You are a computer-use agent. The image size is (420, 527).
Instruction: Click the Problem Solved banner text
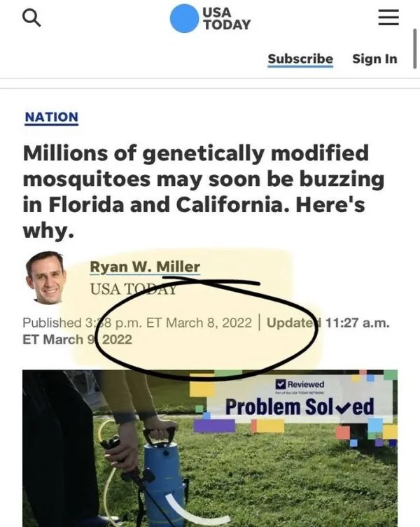(x=300, y=407)
